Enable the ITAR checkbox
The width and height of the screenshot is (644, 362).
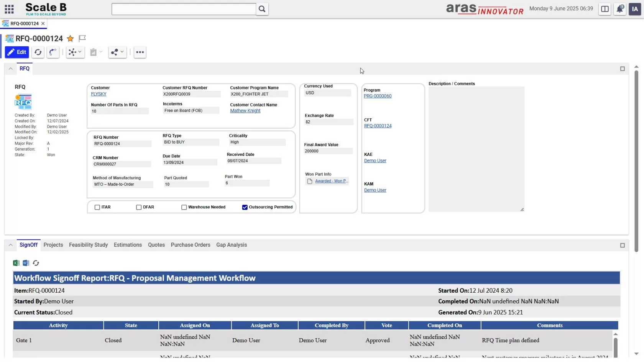point(97,207)
